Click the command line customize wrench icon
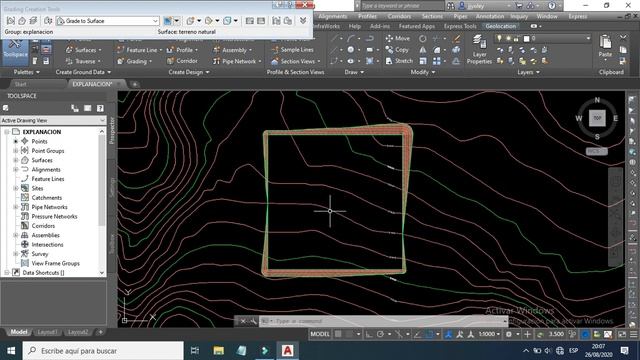This screenshot has height=360, width=640. (x=253, y=321)
